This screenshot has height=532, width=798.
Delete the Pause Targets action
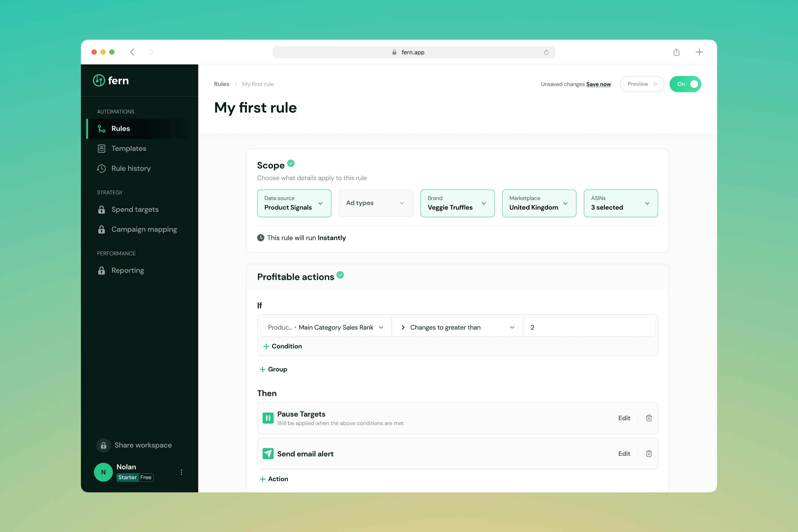[649, 418]
